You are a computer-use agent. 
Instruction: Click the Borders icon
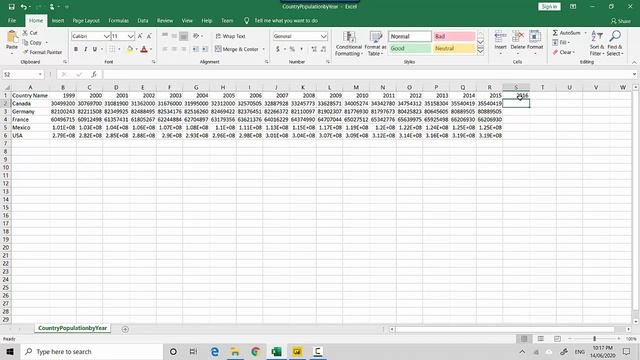click(x=112, y=49)
